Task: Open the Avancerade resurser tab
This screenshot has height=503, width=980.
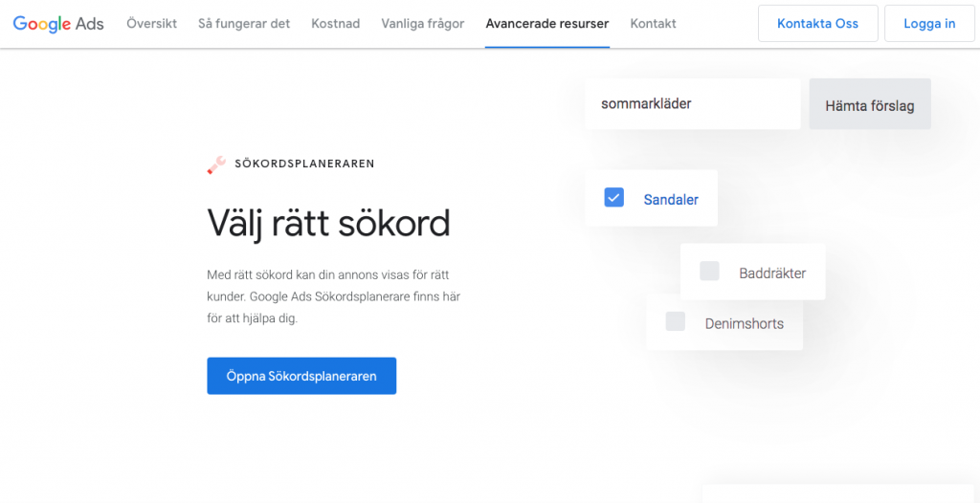Action: click(546, 24)
